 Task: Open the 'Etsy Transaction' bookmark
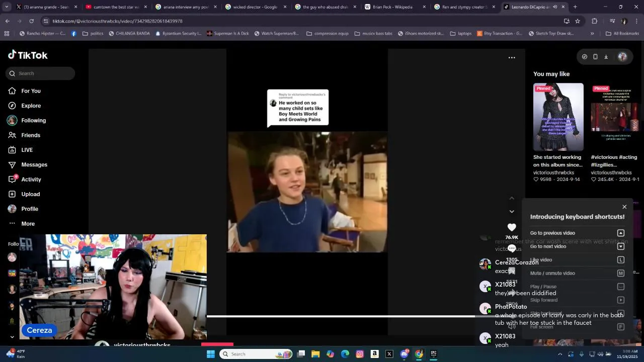click(x=499, y=34)
